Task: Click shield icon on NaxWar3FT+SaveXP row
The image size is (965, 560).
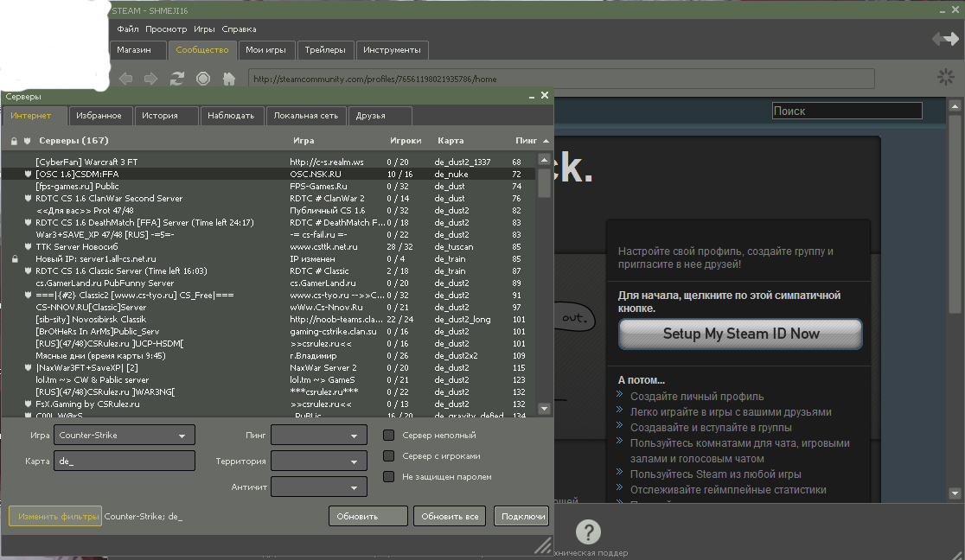Action: click(28, 367)
